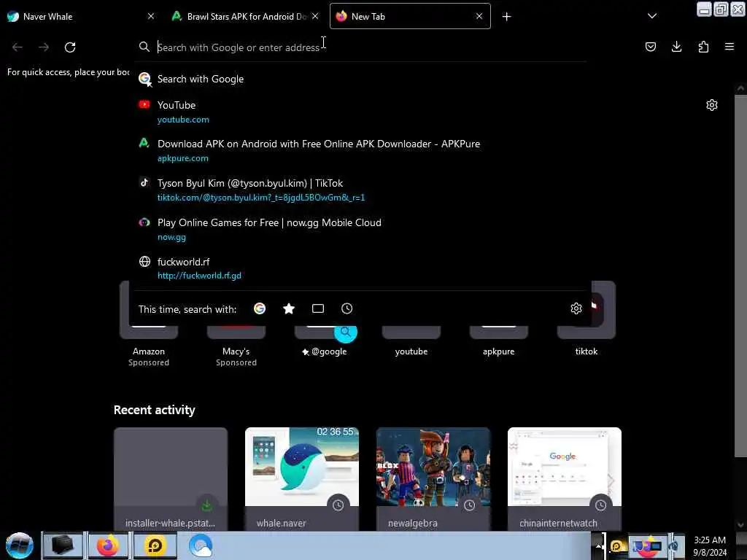This screenshot has height=560, width=747.
Task: Click the address bar search field
Action: [360, 47]
